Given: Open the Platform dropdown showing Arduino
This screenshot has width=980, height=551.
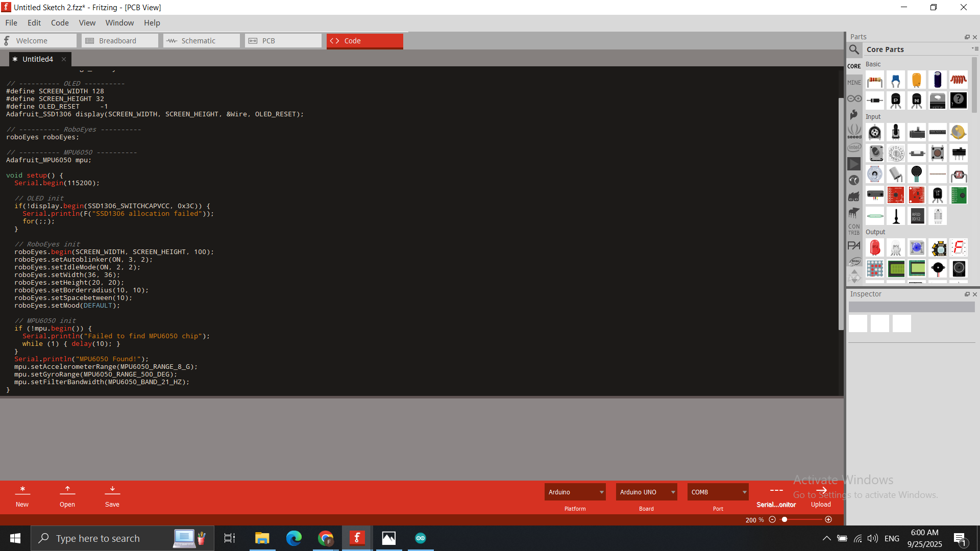Looking at the screenshot, I should pos(575,492).
